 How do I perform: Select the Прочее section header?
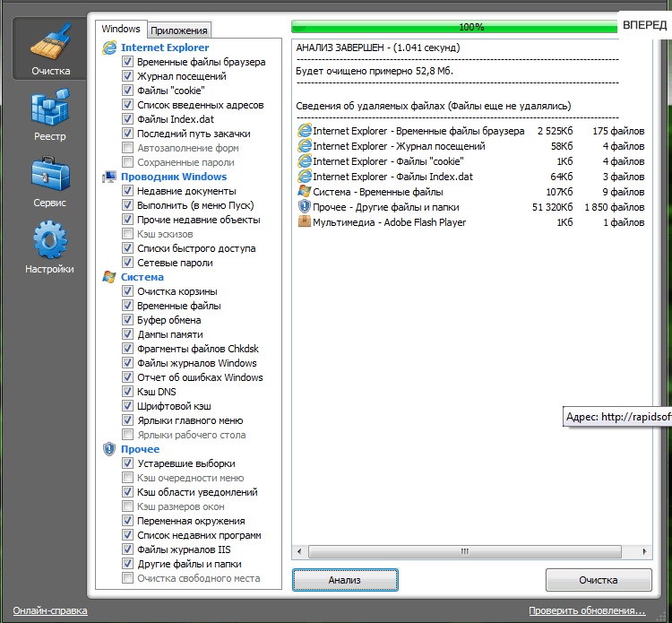(140, 449)
